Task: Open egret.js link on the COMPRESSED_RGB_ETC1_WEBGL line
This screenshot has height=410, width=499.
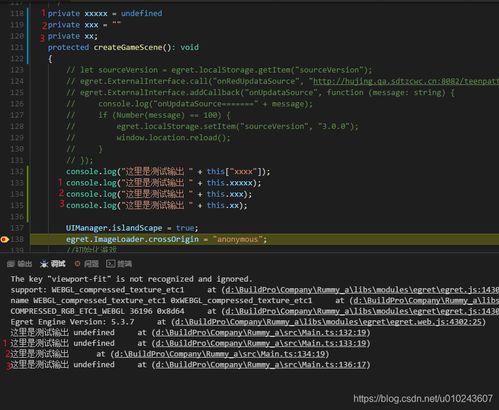Action: pyautogui.click(x=362, y=311)
